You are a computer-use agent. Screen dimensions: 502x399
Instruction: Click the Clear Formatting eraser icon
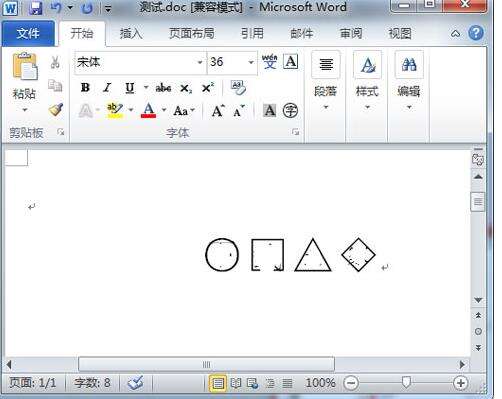(238, 87)
